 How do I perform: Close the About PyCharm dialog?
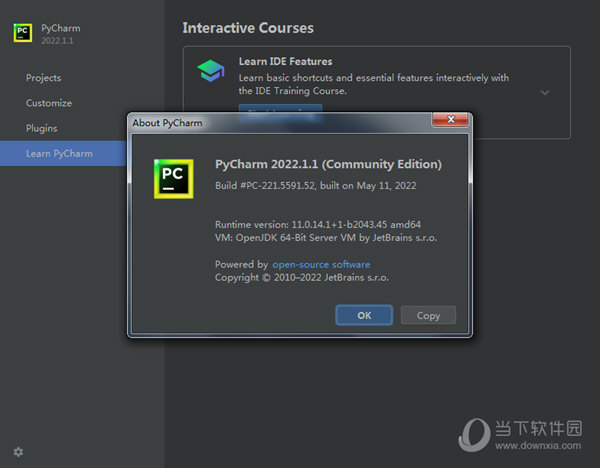(450, 119)
